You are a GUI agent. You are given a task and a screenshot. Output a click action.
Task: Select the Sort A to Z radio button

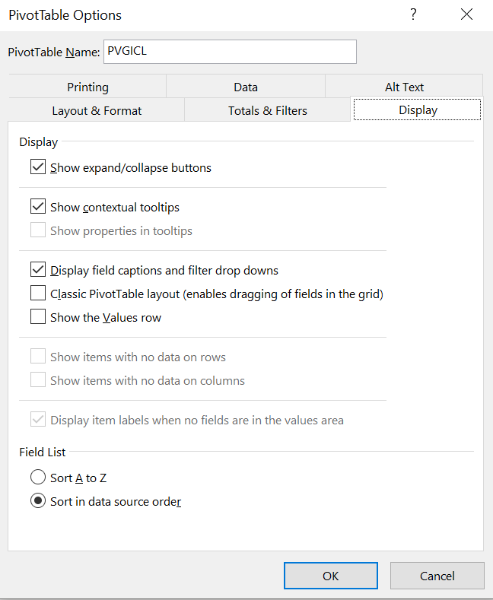(x=38, y=478)
